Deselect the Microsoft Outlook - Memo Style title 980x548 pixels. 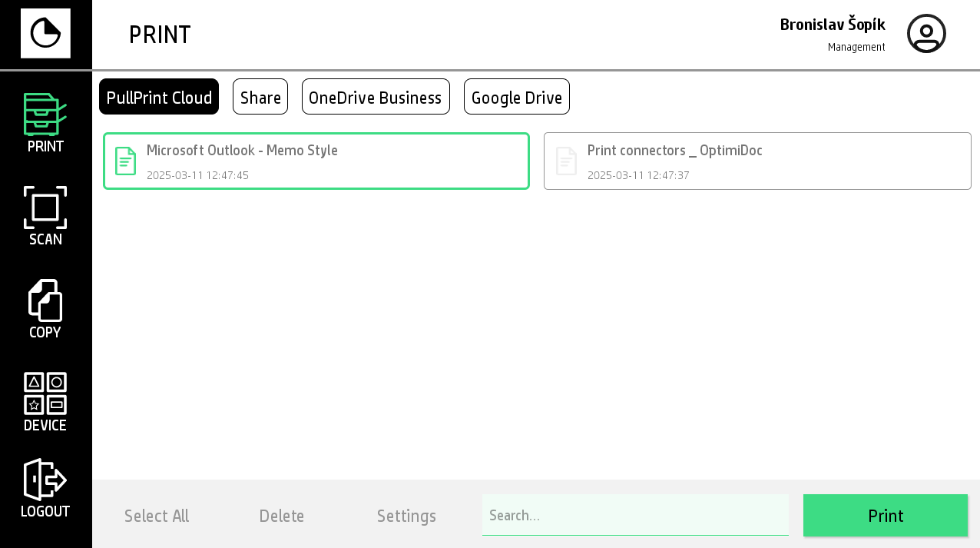pyautogui.click(x=242, y=151)
